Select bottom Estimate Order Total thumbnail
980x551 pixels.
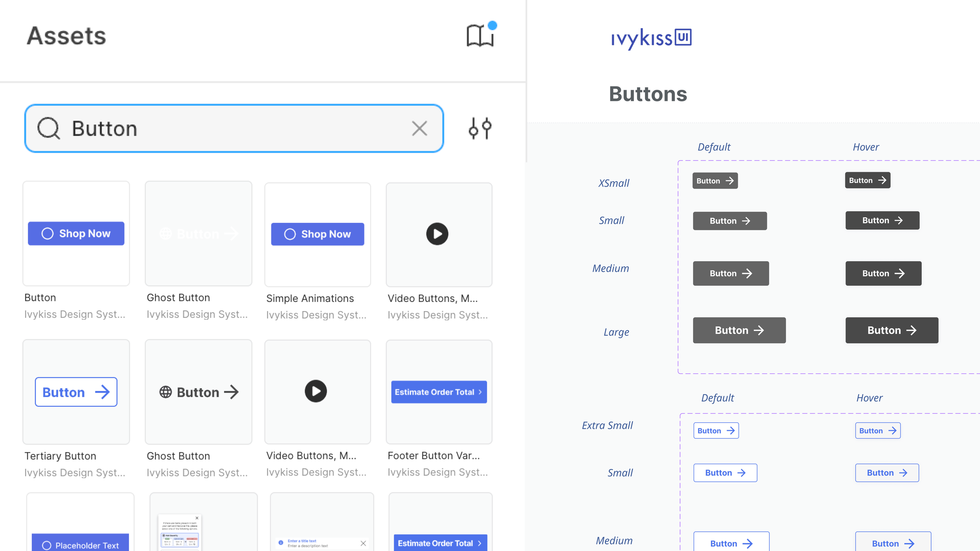coord(440,522)
